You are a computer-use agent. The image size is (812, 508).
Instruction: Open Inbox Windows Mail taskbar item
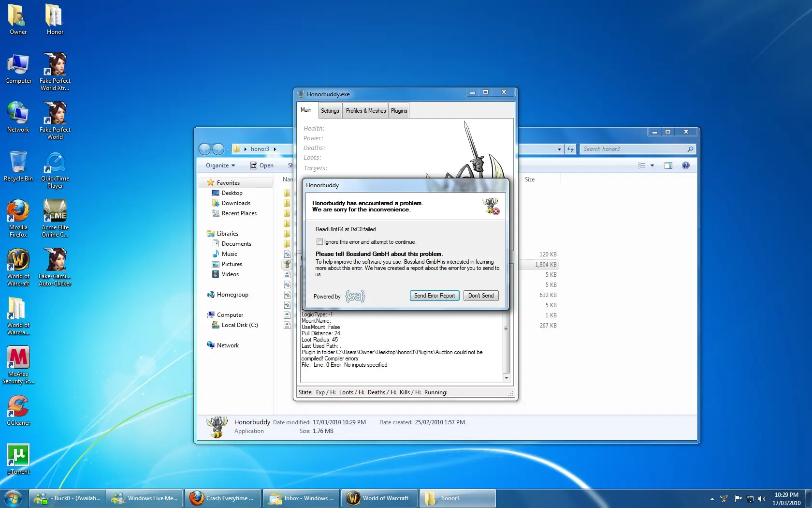301,498
